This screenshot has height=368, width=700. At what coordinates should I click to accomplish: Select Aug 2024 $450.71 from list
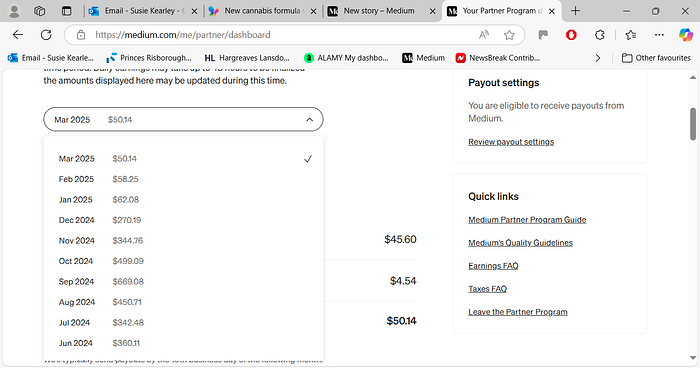pos(183,302)
